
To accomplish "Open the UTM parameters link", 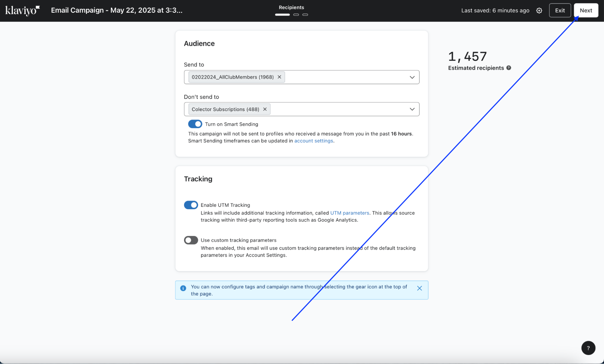I will 349,213.
